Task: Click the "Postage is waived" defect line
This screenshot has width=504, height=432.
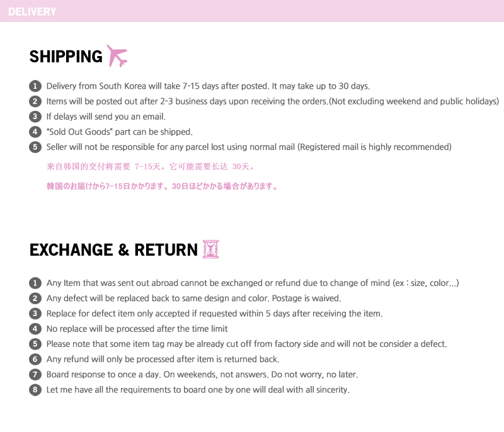Action: [193, 298]
